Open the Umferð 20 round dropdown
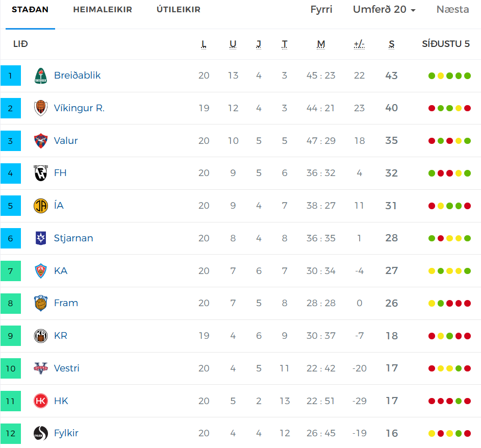 click(384, 10)
